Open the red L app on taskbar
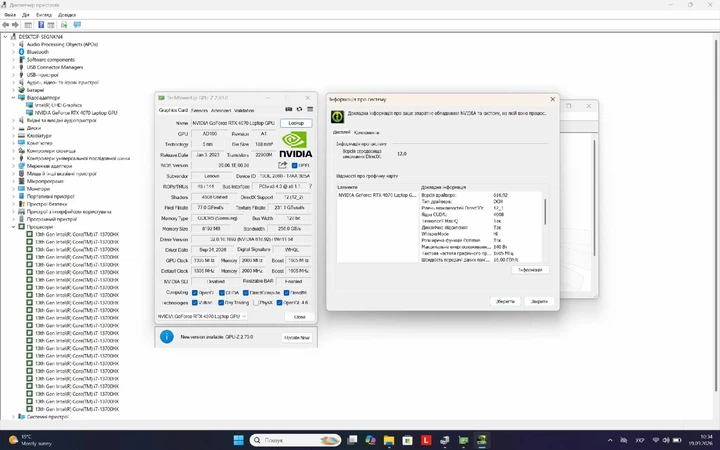This screenshot has width=720, height=450. click(426, 440)
